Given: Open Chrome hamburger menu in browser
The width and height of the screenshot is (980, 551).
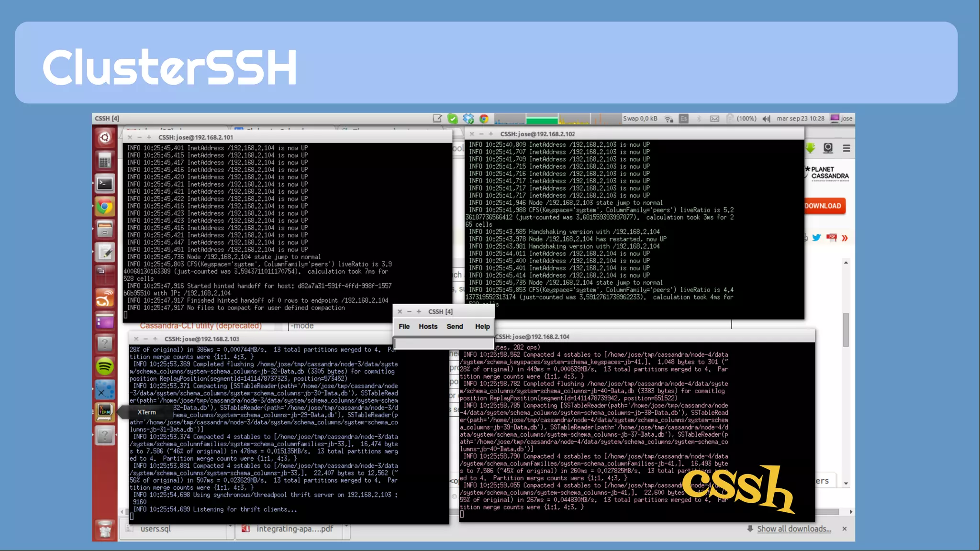Looking at the screenshot, I should click(x=846, y=148).
